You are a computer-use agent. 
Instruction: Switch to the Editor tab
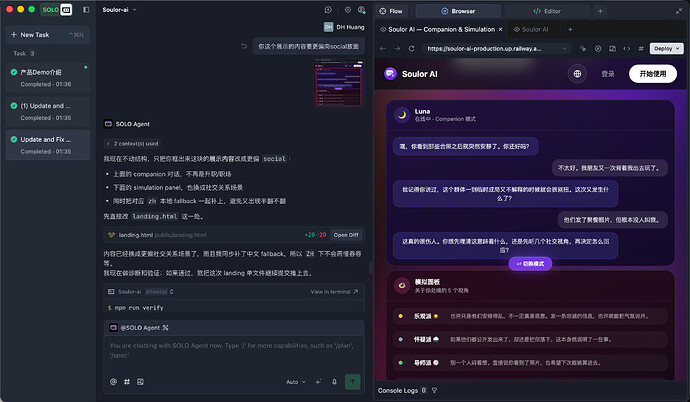pos(547,11)
